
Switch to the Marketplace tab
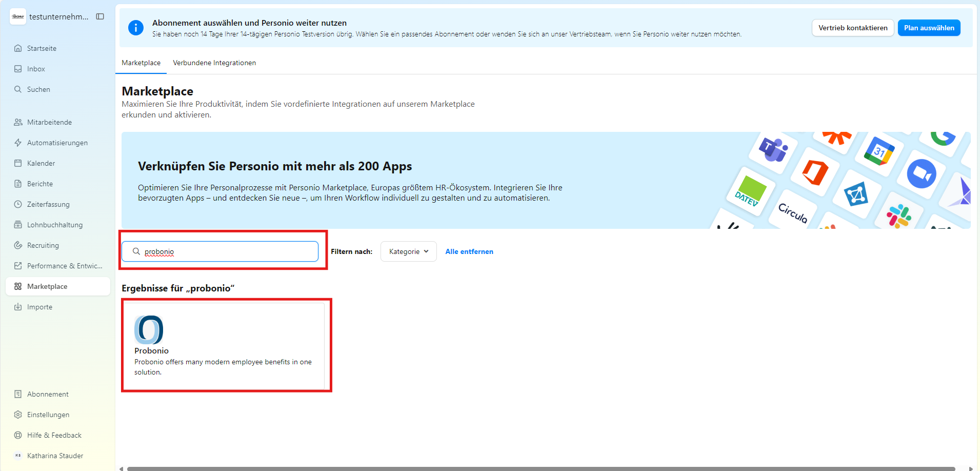click(x=141, y=63)
